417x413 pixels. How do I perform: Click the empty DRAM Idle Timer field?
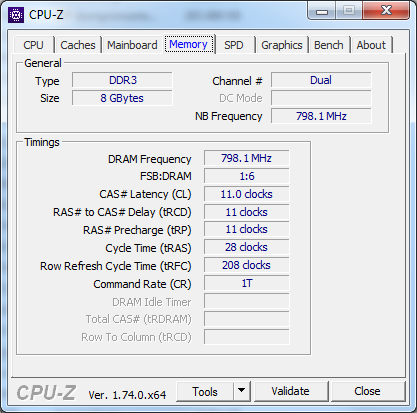coord(247,301)
